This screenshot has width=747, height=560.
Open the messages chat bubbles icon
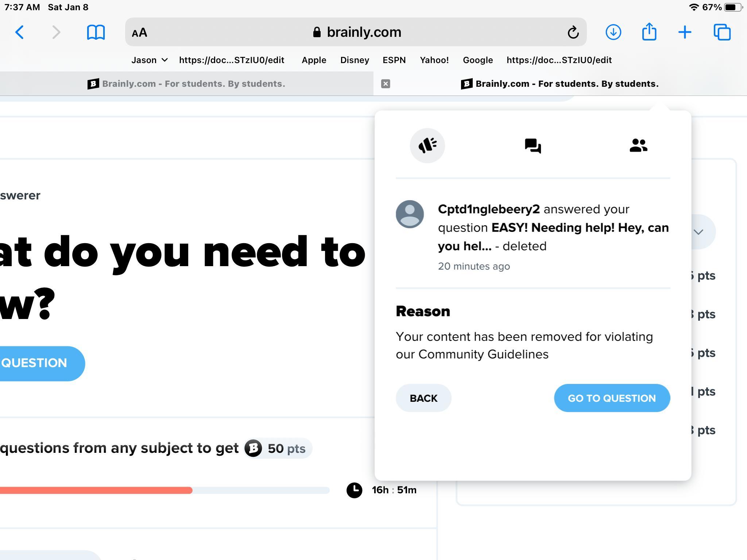click(x=533, y=146)
